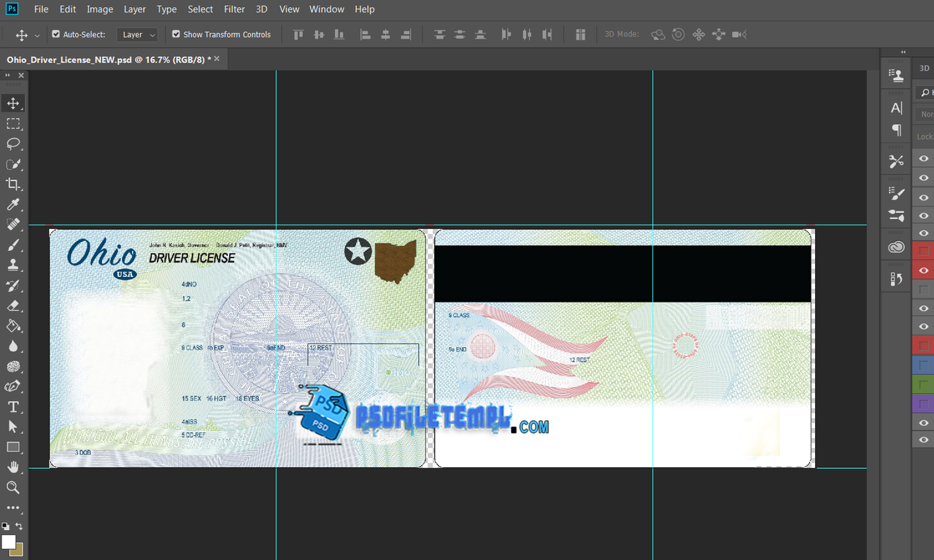Click Swap Foreground and Background colors

pyautogui.click(x=20, y=526)
